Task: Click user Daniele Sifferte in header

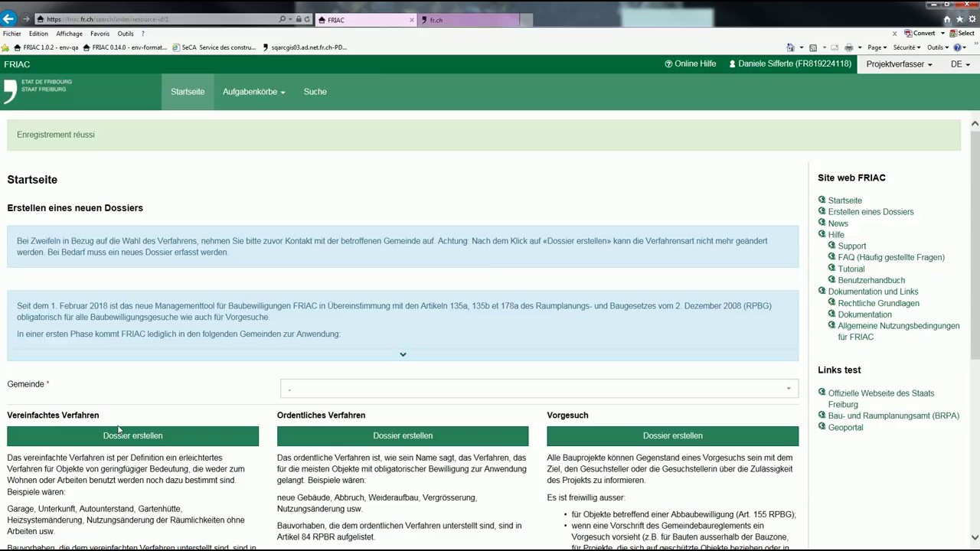Action: point(790,64)
